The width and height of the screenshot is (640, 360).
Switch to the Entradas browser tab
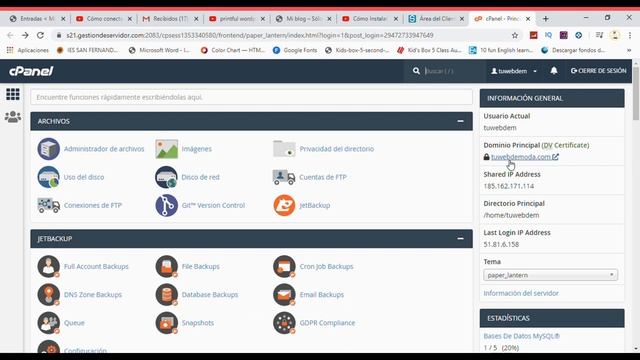pyautogui.click(x=37, y=19)
